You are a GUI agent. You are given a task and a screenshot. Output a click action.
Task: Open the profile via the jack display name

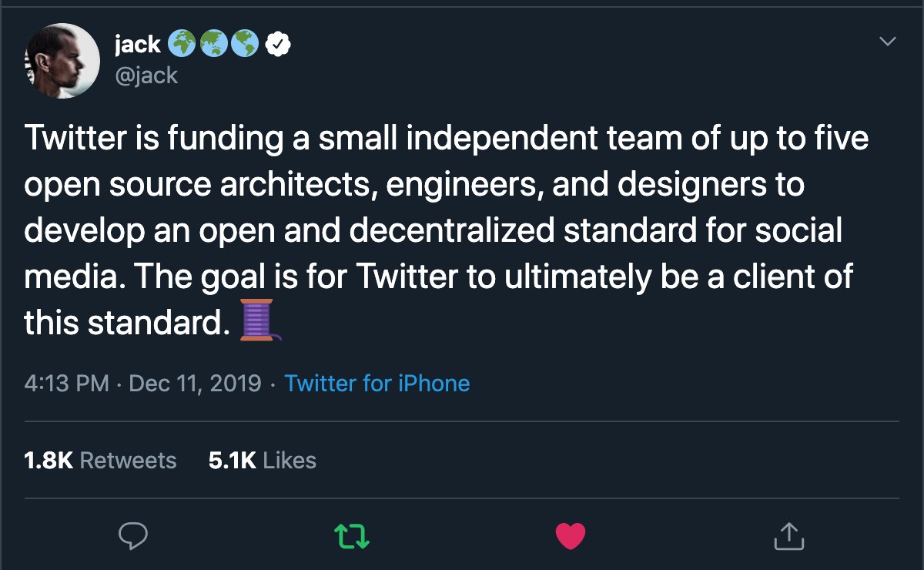(x=137, y=45)
